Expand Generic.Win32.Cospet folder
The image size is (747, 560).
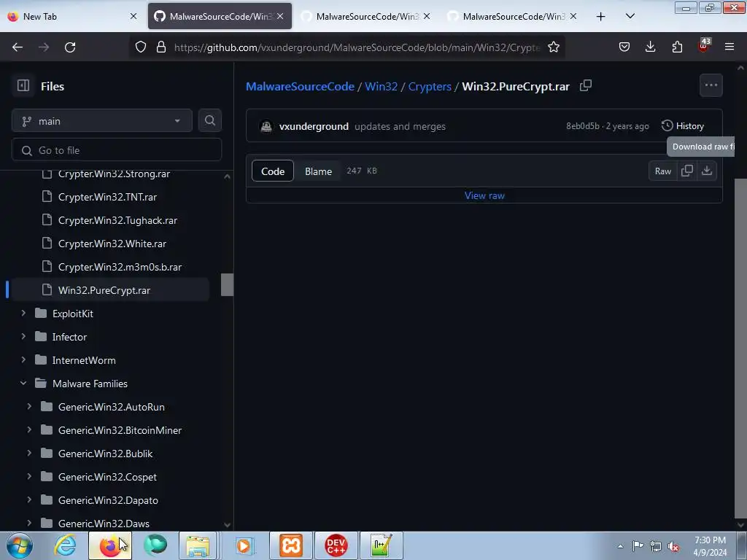[29, 477]
